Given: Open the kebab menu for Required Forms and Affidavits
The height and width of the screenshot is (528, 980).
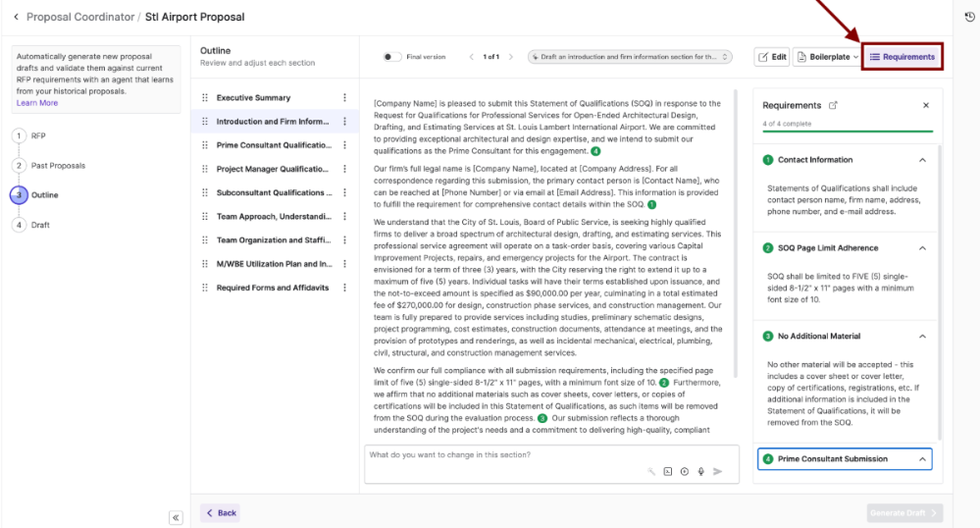Looking at the screenshot, I should point(344,288).
